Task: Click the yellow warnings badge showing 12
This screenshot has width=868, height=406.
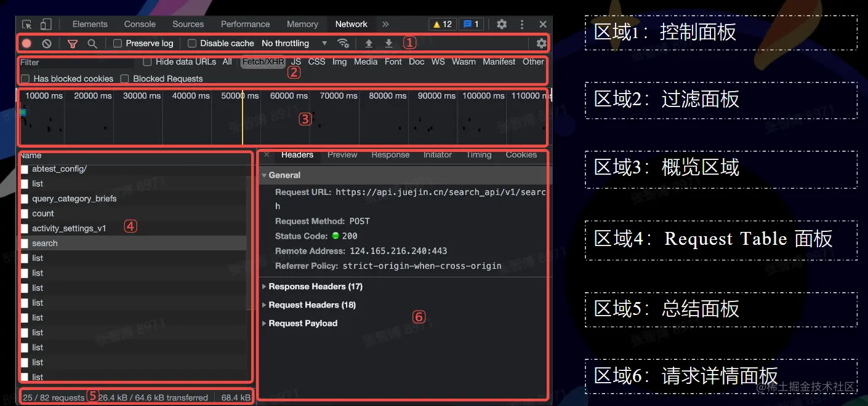Action: (x=443, y=24)
